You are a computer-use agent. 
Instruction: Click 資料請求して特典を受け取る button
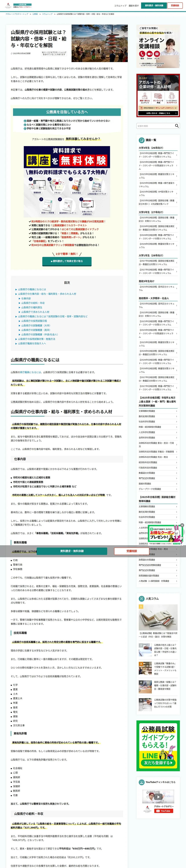67,261
